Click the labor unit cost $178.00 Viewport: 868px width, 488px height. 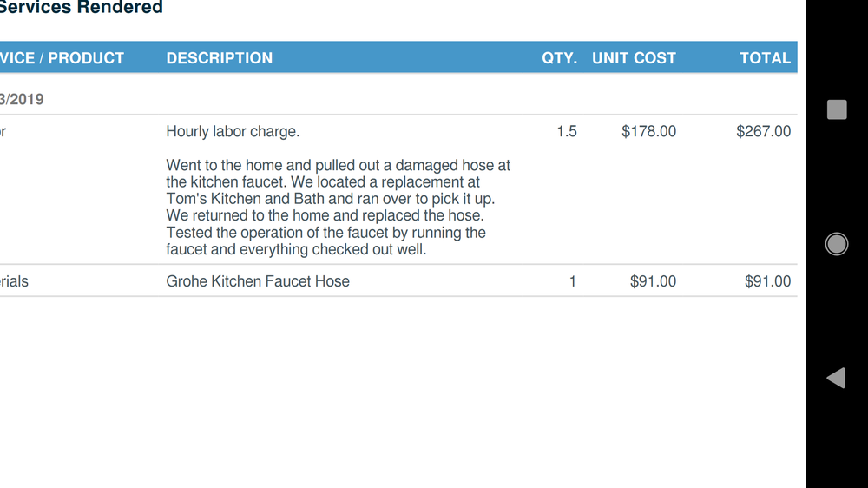pos(648,132)
